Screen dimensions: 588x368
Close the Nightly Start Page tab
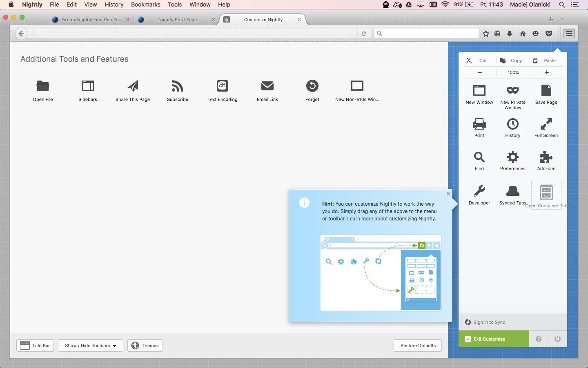(x=213, y=20)
